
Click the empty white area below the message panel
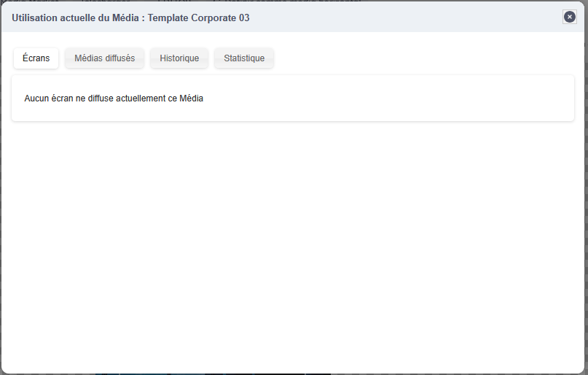[291, 241]
